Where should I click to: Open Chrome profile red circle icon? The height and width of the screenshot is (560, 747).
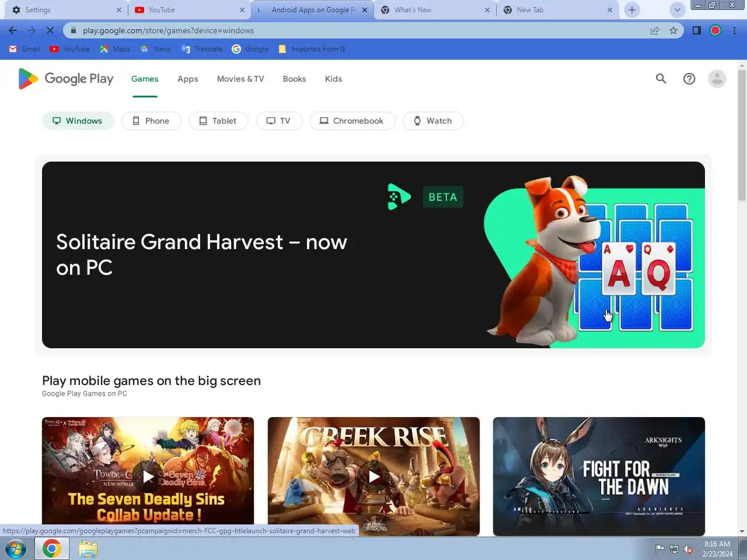[715, 30]
